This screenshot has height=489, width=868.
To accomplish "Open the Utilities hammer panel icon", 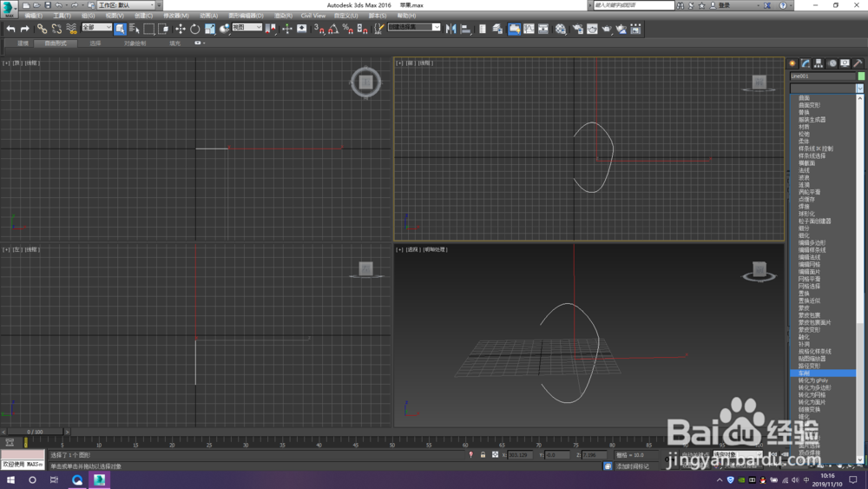I will (x=858, y=63).
